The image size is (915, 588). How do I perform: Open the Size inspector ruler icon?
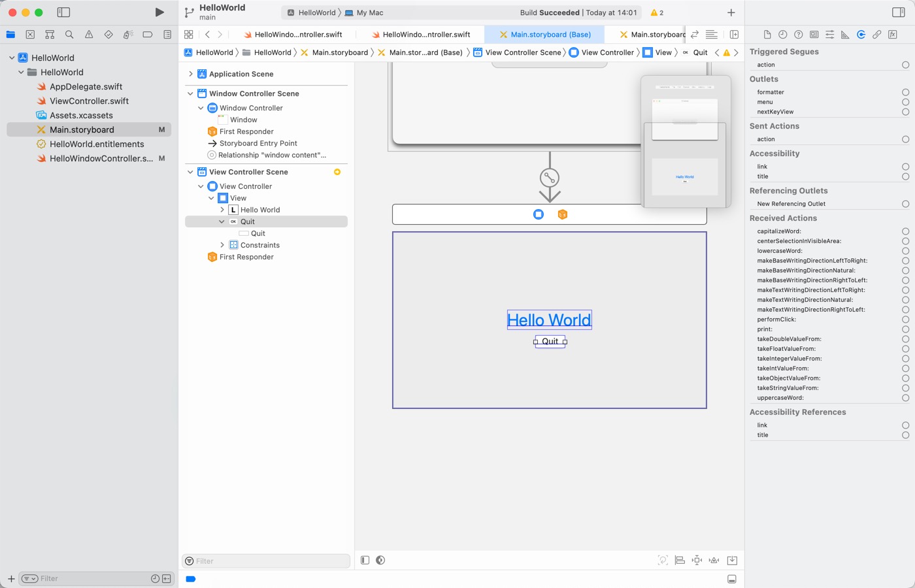point(845,35)
